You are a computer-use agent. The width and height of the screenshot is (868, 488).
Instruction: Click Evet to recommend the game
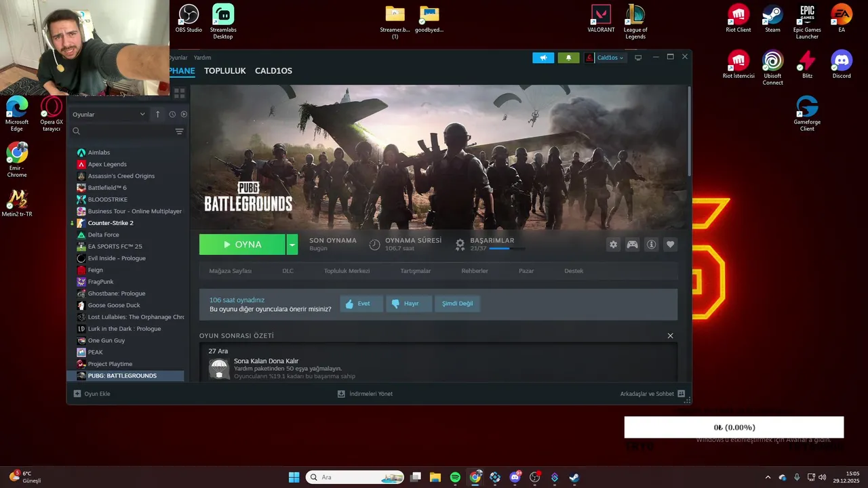361,304
